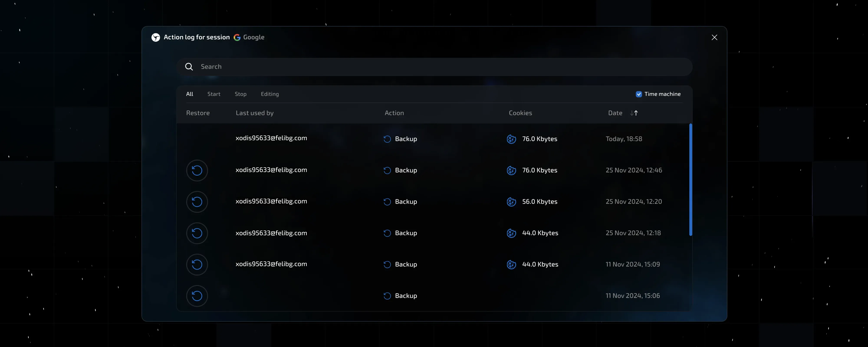
Task: Restore the 25 Nov 2024, 12:46 backup
Action: (x=197, y=170)
